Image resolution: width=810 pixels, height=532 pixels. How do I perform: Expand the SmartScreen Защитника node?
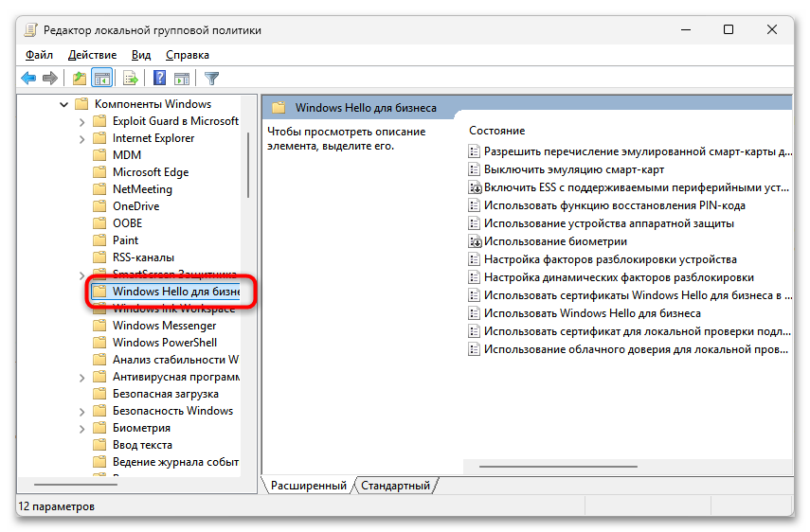81,275
